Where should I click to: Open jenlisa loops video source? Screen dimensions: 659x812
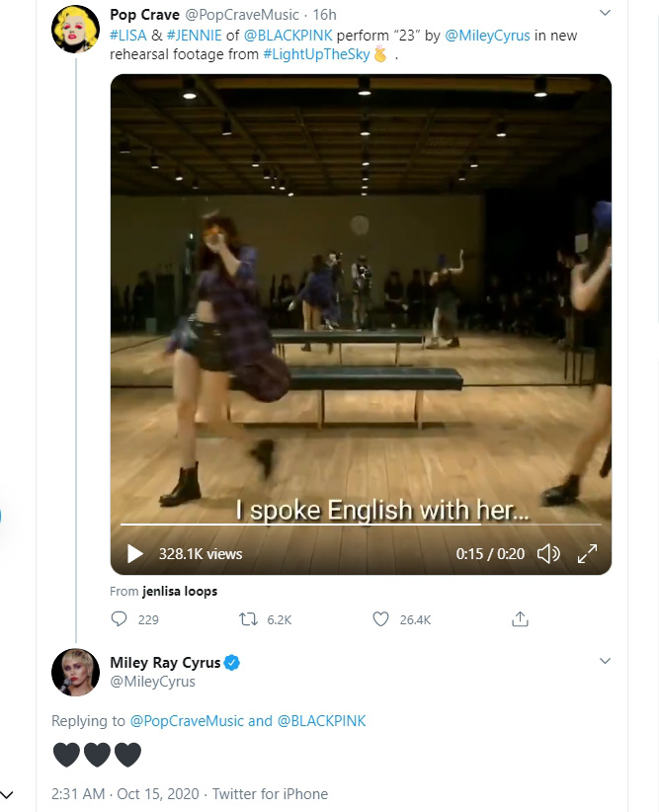click(x=180, y=592)
